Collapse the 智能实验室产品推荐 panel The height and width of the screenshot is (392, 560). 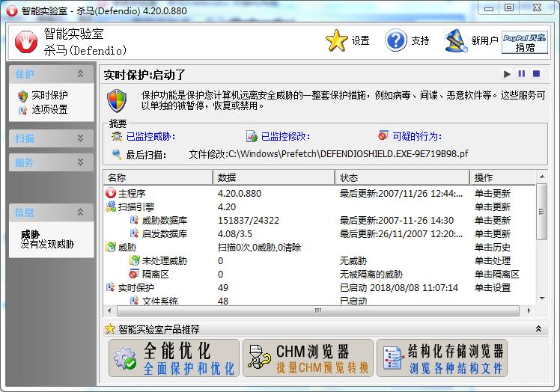tap(538, 329)
